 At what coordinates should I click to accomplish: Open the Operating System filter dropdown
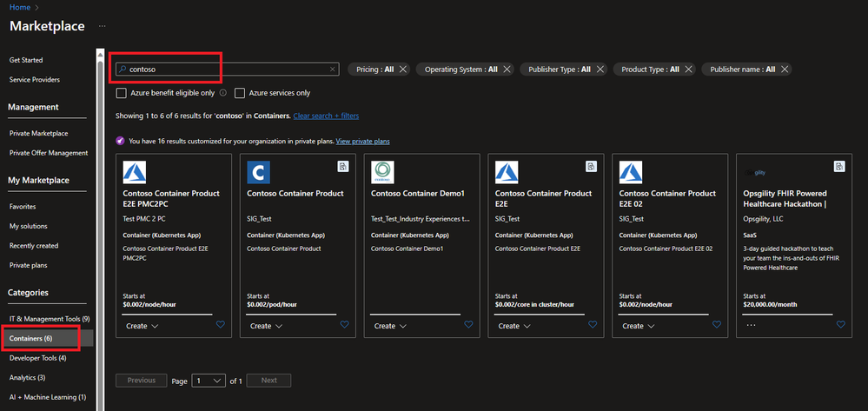(461, 70)
